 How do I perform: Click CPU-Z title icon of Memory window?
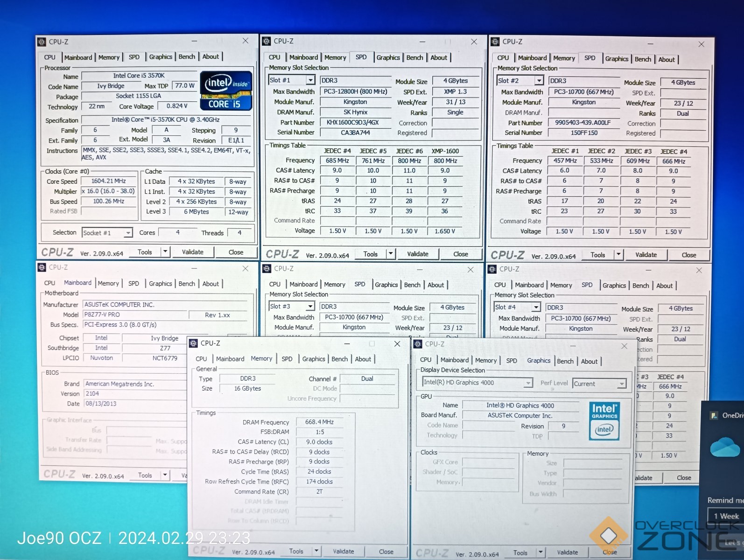tap(193, 343)
